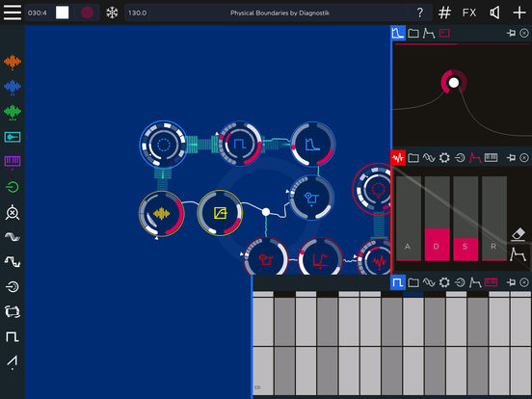Pin the oscillator keyboard panel
Screen dimensions: 532x399
(x=511, y=282)
